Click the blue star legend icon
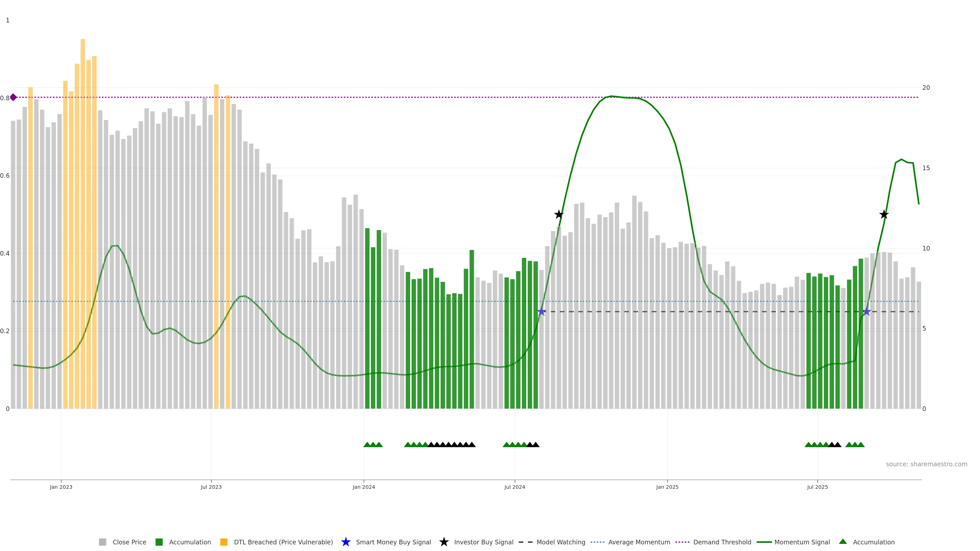 click(x=346, y=542)
